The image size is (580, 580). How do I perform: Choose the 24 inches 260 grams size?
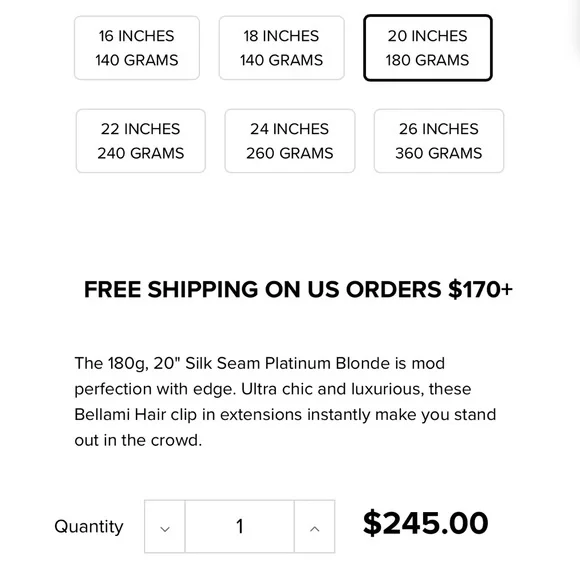pos(290,141)
